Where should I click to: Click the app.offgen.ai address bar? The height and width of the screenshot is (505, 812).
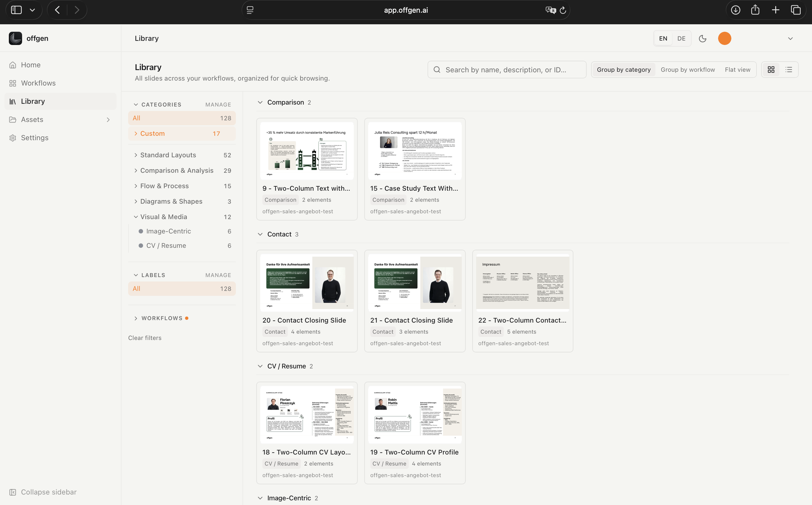point(406,10)
